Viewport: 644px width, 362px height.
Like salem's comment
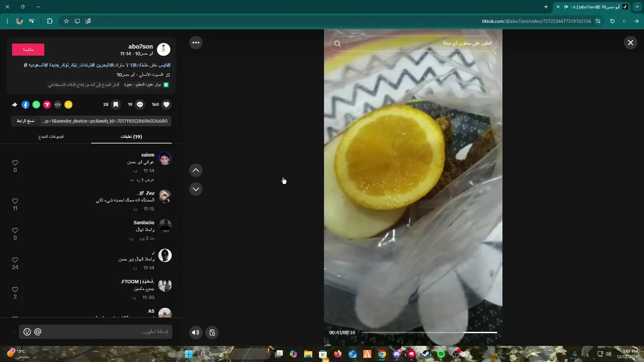point(15,163)
